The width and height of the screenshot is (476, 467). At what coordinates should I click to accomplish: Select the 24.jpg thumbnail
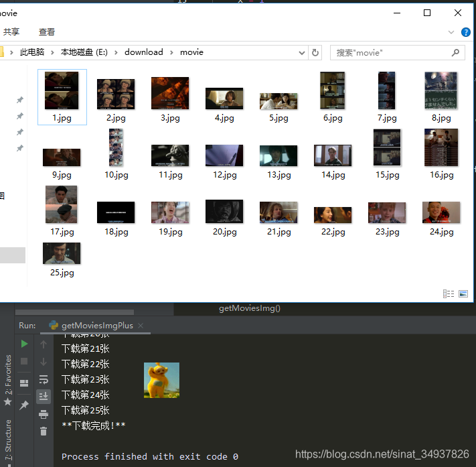tap(441, 212)
